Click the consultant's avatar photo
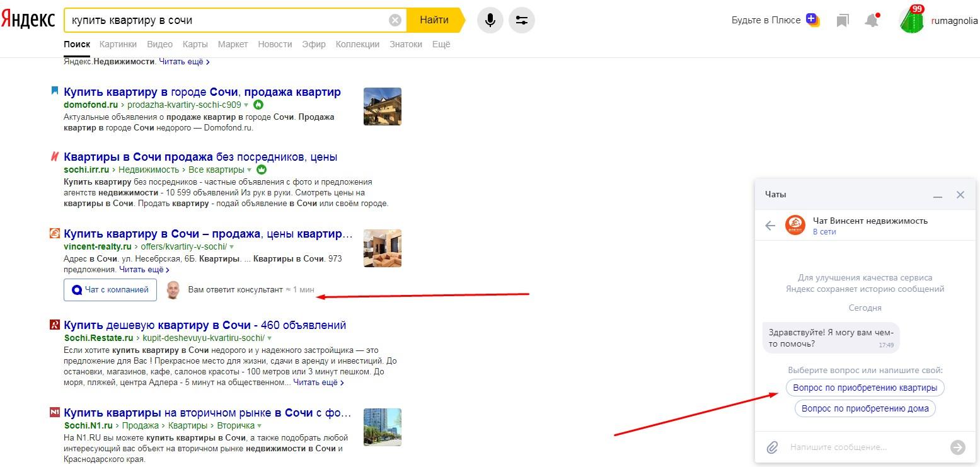Viewport: 980px width, 467px height. [172, 290]
